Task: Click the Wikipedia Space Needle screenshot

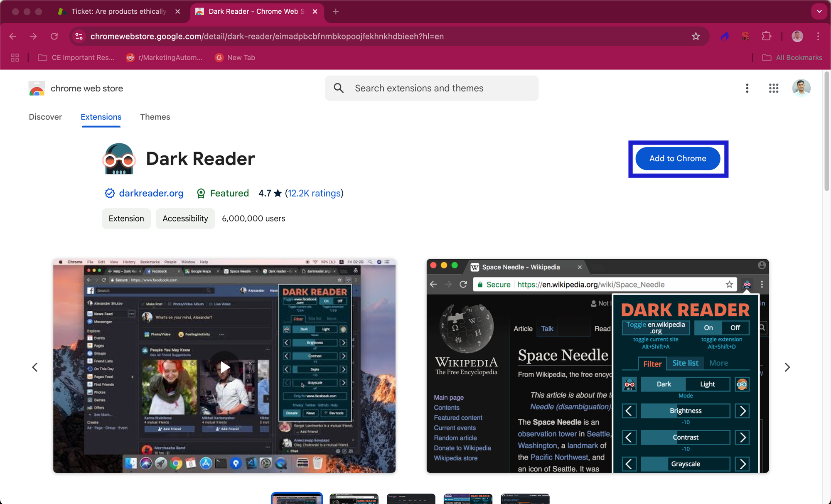Action: (597, 366)
